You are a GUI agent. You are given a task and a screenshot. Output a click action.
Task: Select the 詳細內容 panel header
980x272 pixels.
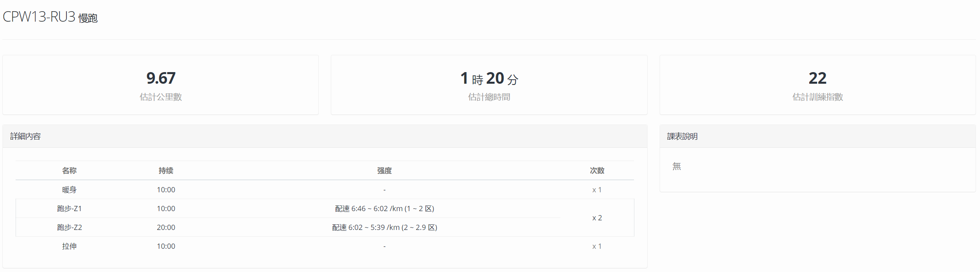point(26,137)
